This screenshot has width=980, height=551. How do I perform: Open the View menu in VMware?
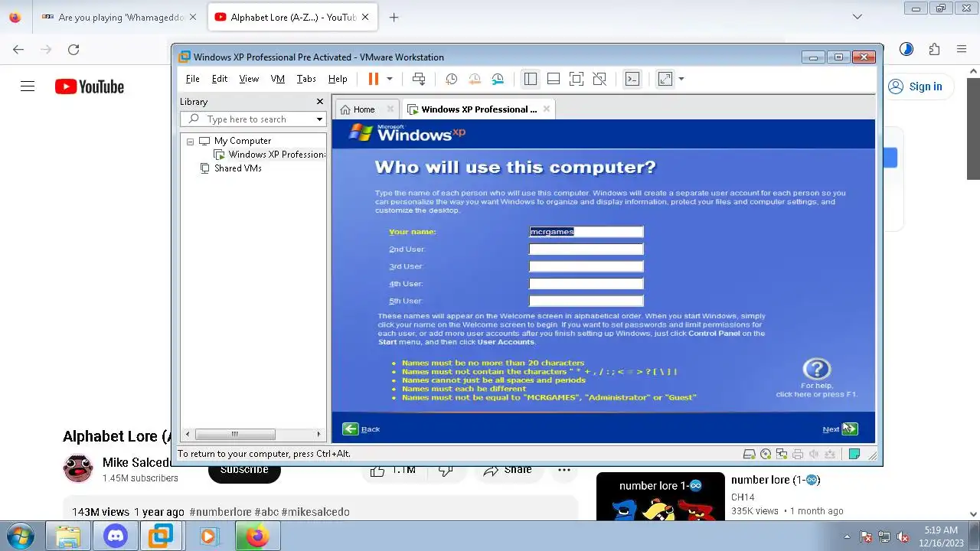point(249,79)
